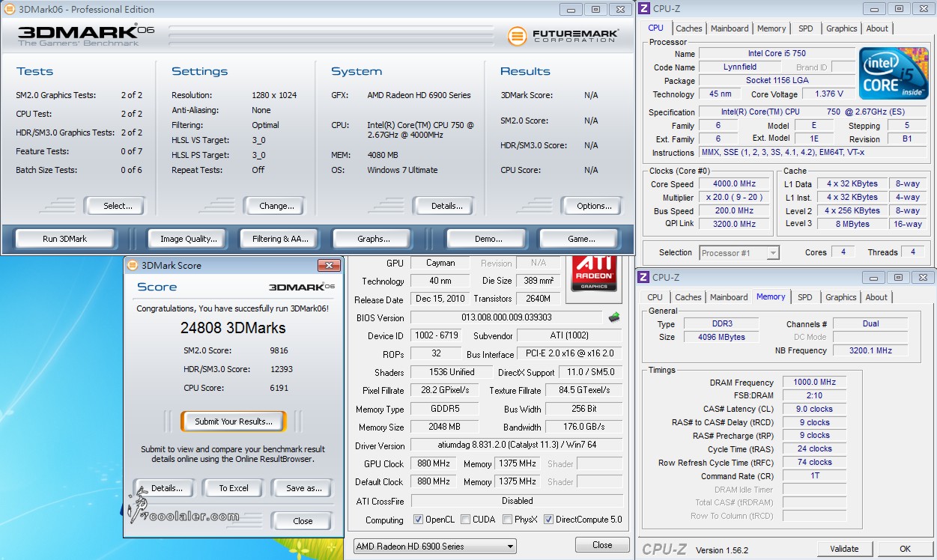937x560 pixels.
Task: Click the top CPU-Z window icon
Action: point(643,9)
